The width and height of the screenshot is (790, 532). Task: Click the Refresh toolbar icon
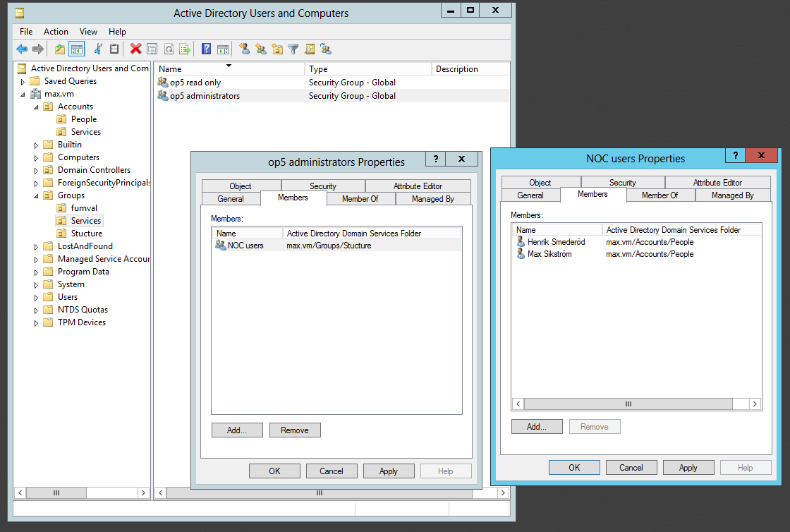[x=169, y=49]
